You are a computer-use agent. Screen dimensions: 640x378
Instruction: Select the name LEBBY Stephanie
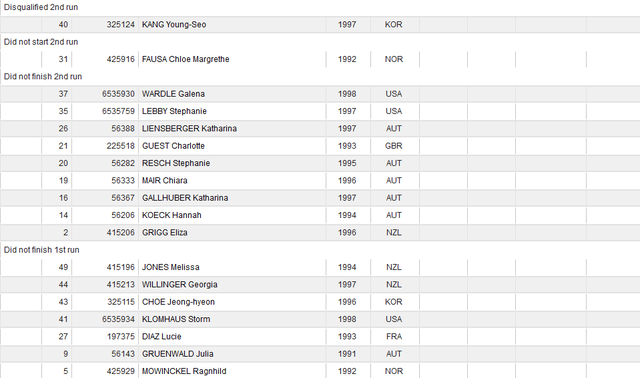pos(174,111)
